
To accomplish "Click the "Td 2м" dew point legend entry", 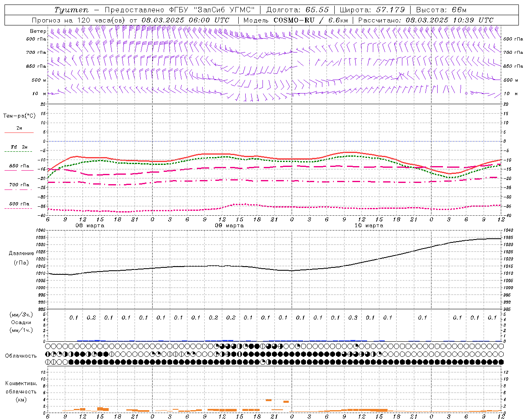I will point(19,147).
